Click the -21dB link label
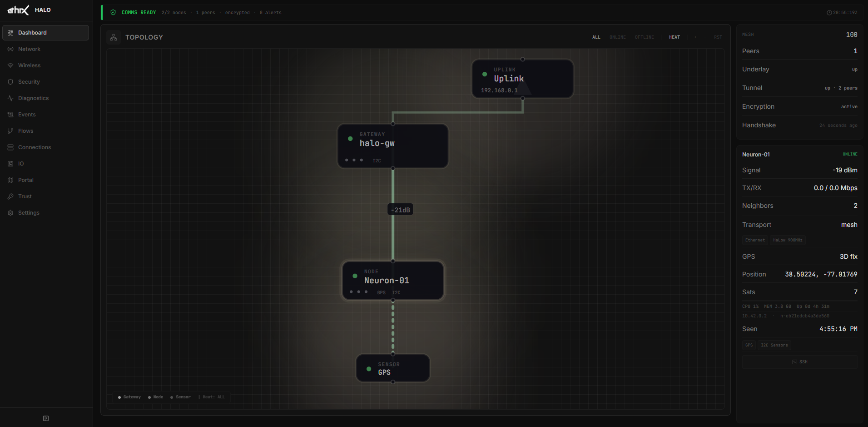The height and width of the screenshot is (427, 868). point(401,210)
